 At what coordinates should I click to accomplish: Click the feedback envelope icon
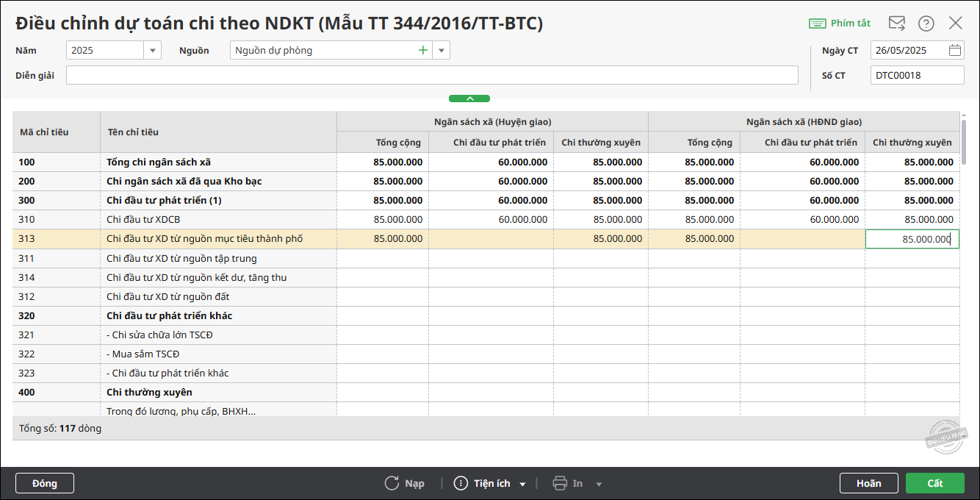(x=897, y=23)
